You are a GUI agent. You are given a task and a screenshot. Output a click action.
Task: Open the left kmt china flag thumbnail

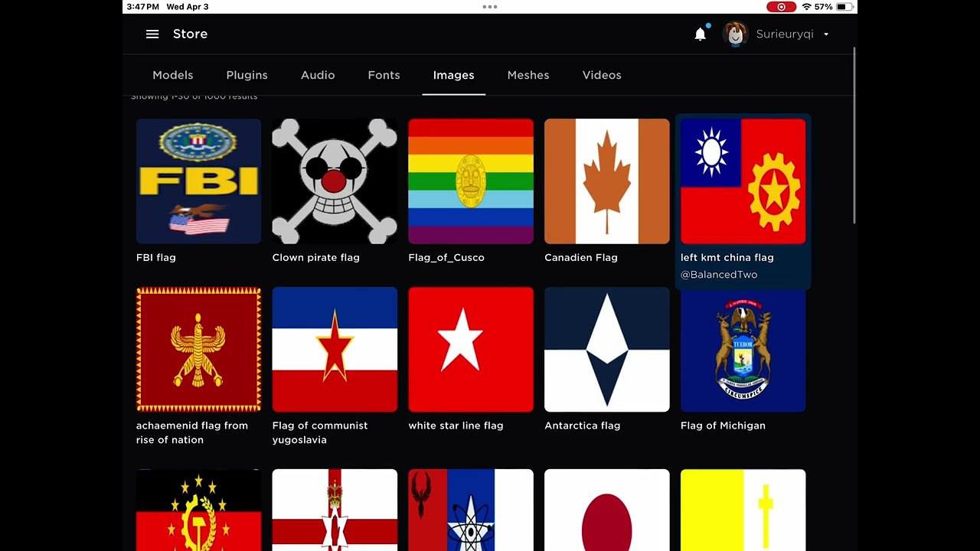(743, 181)
